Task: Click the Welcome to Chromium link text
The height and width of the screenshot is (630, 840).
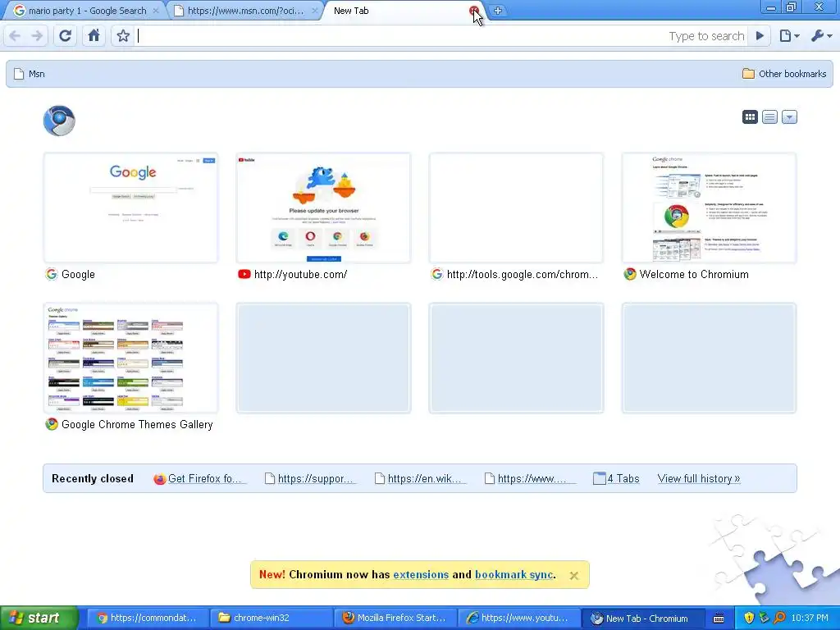Action: click(694, 274)
